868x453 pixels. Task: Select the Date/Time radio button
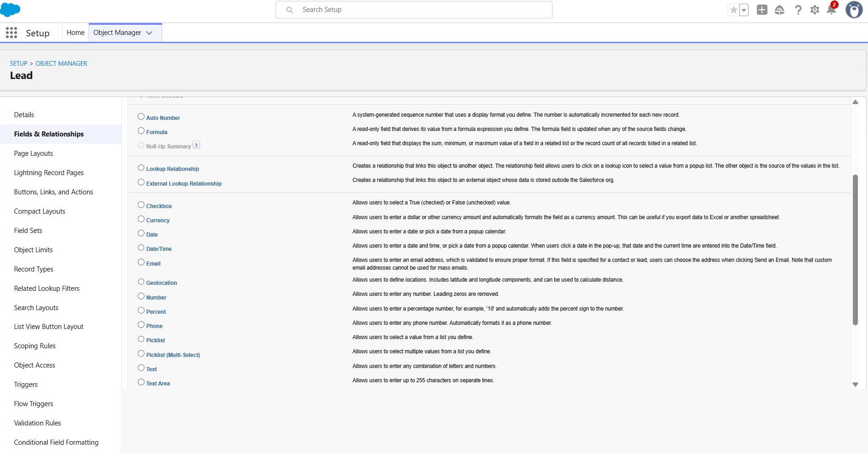point(141,248)
